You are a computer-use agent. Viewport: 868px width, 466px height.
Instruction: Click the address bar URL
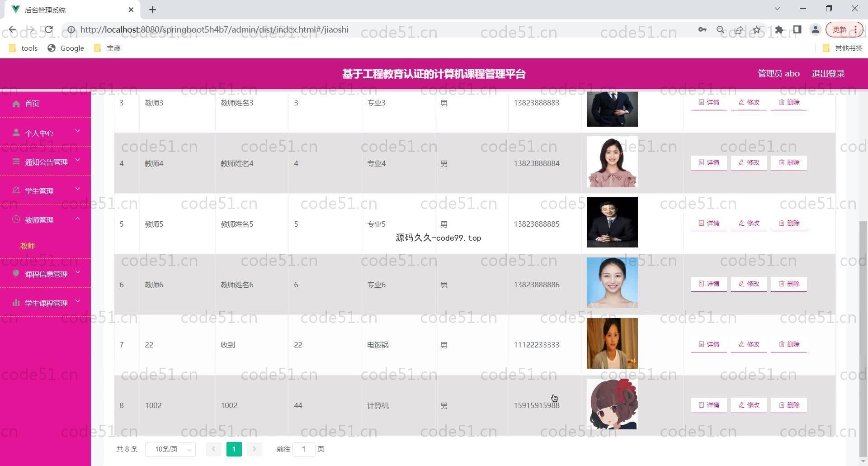pyautogui.click(x=214, y=30)
